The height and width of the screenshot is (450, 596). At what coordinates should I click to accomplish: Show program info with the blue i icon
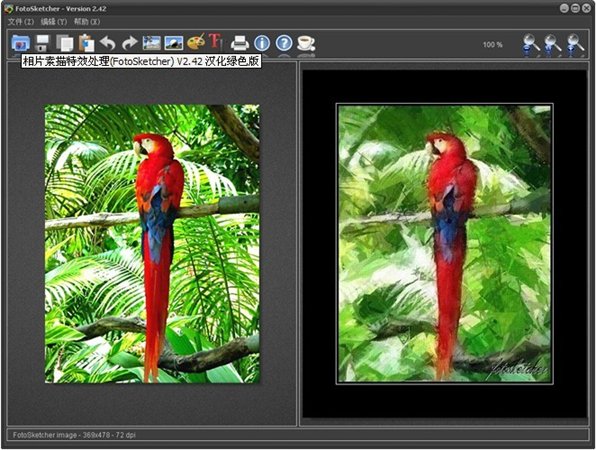pos(262,43)
